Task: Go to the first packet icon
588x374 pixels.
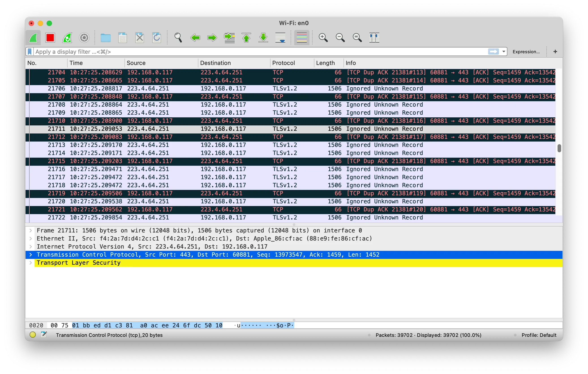Action: pos(246,38)
